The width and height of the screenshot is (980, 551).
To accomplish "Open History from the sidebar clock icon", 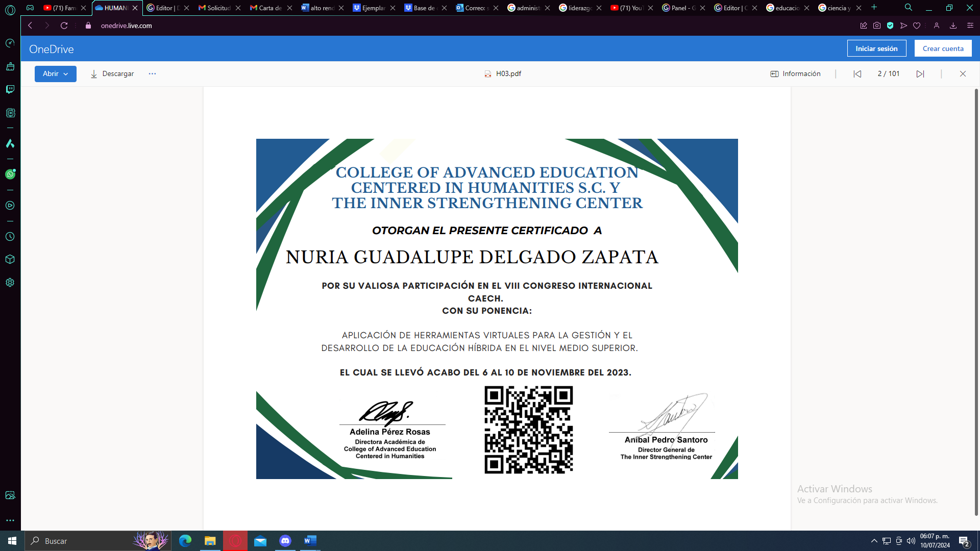I will (10, 236).
